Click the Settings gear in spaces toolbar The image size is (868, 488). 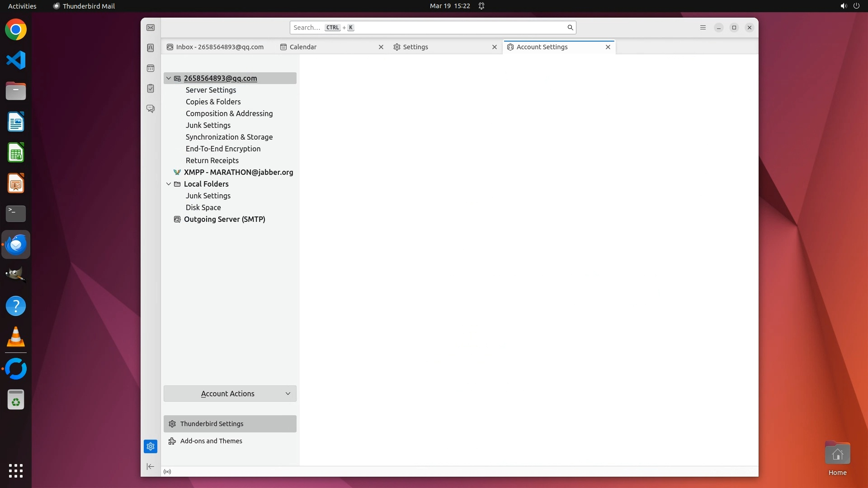[151, 446]
